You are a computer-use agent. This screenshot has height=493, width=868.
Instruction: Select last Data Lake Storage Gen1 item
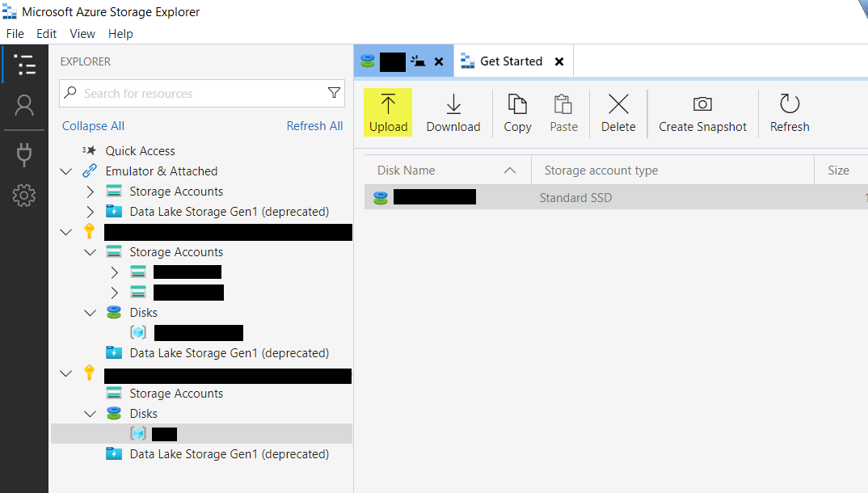[230, 454]
